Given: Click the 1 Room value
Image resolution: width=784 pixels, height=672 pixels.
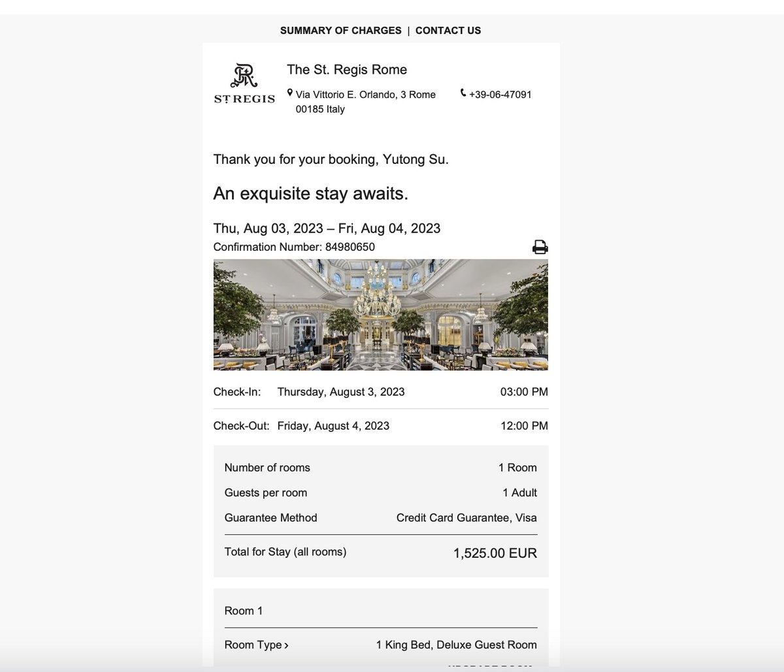Looking at the screenshot, I should point(517,468).
